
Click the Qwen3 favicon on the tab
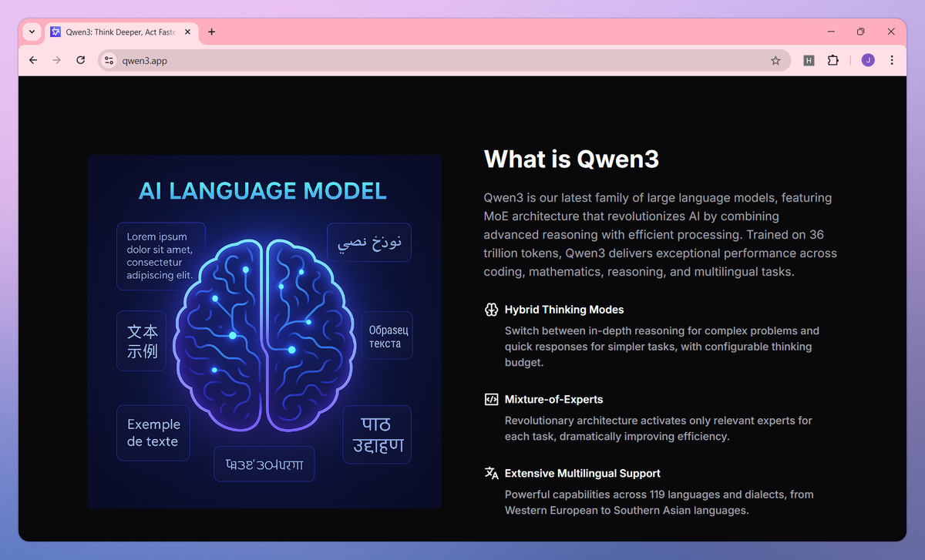coord(55,32)
